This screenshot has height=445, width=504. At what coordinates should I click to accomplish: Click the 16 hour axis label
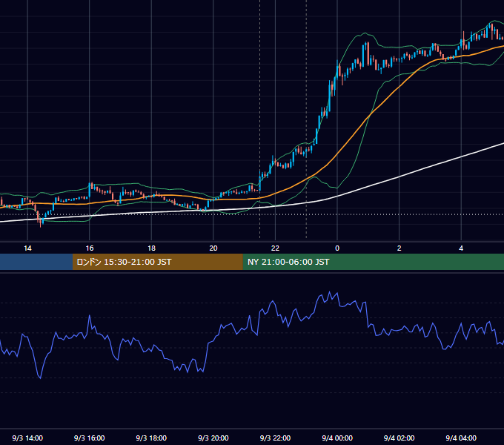[90, 248]
